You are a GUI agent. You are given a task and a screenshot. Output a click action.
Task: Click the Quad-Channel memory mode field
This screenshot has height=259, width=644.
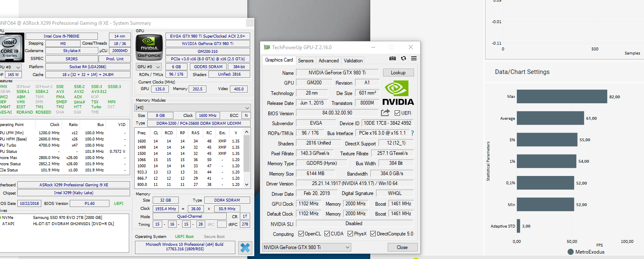pyautogui.click(x=189, y=216)
